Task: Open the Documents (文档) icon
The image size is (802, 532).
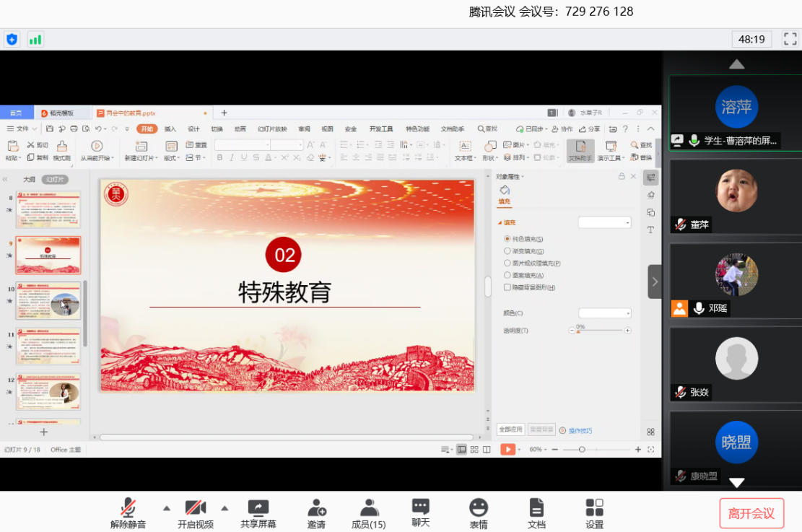Action: click(x=536, y=507)
